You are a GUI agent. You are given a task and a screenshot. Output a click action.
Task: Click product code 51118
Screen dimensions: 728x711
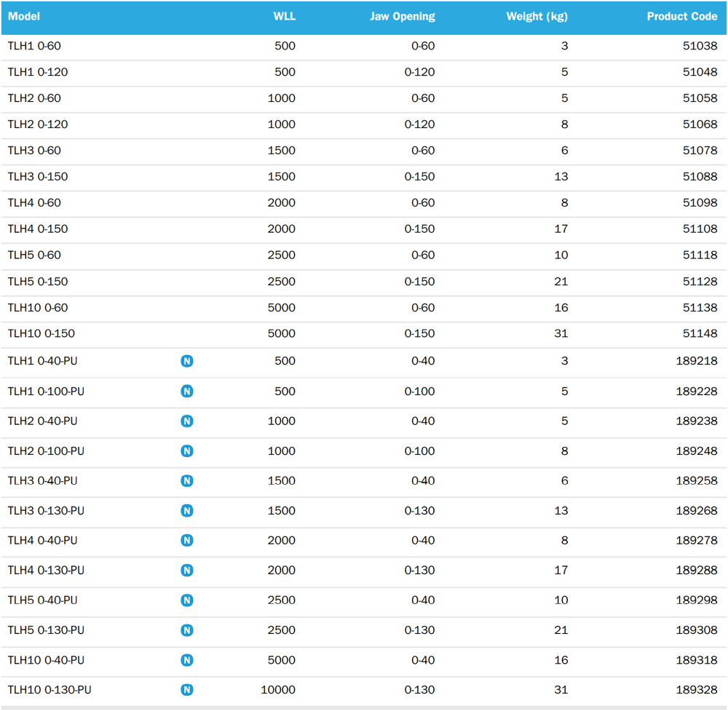coord(700,255)
